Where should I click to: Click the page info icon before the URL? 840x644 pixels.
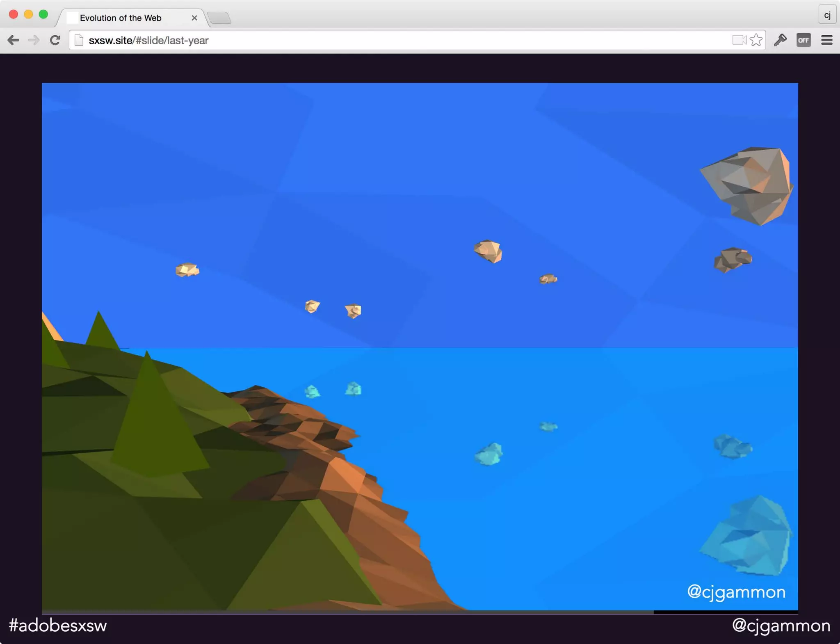pyautogui.click(x=79, y=40)
